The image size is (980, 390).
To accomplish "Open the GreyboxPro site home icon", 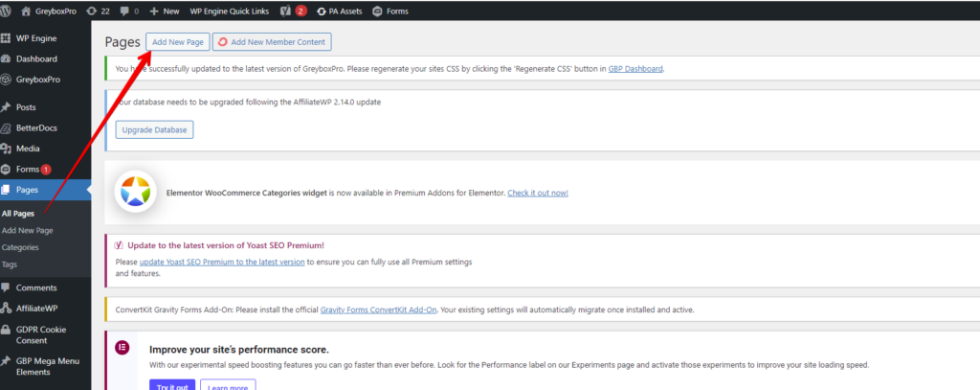I will click(26, 11).
